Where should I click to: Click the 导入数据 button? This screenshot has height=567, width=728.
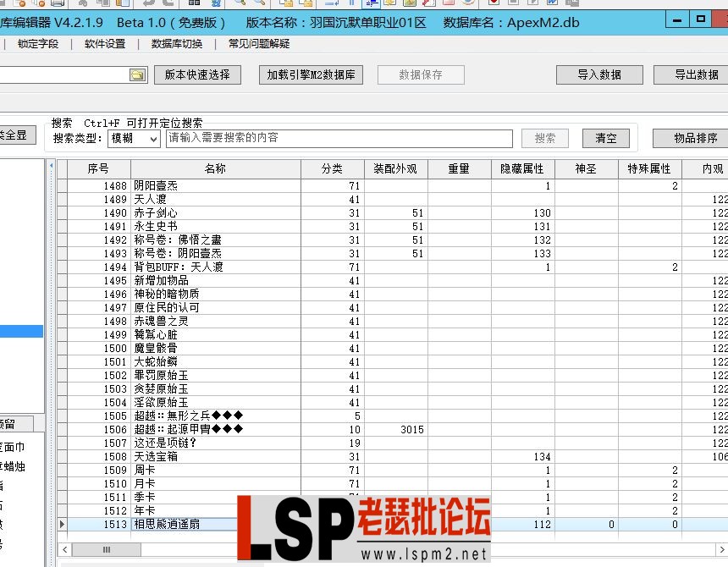[598, 74]
